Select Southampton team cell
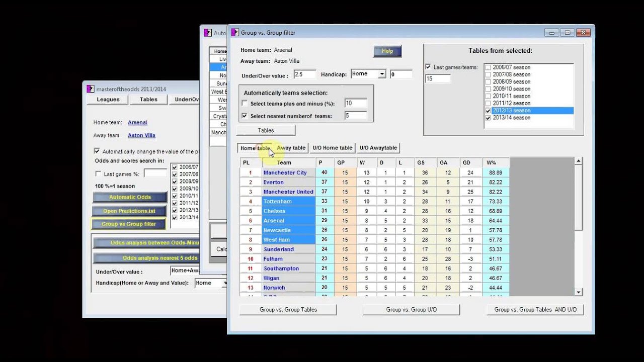The image size is (644, 362). click(288, 268)
